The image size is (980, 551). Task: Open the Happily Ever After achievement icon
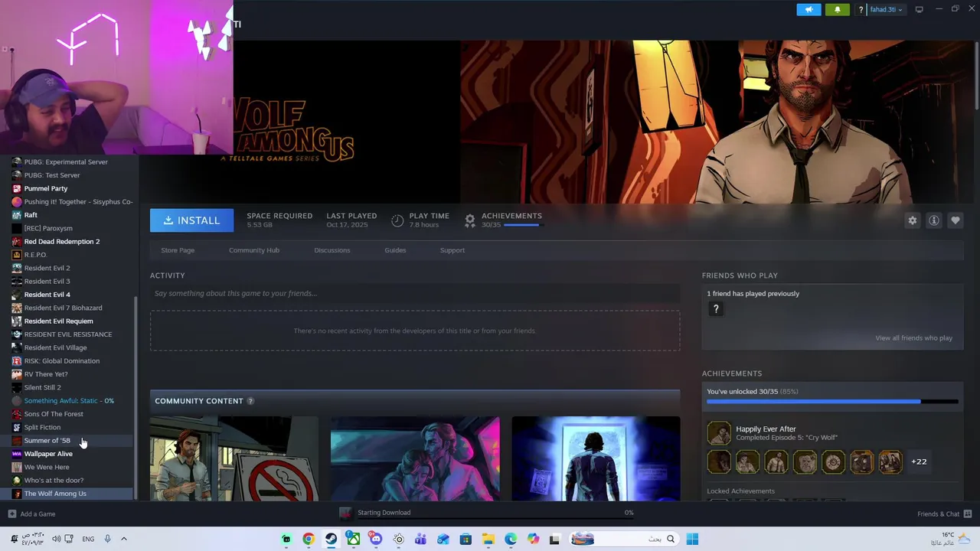719,433
